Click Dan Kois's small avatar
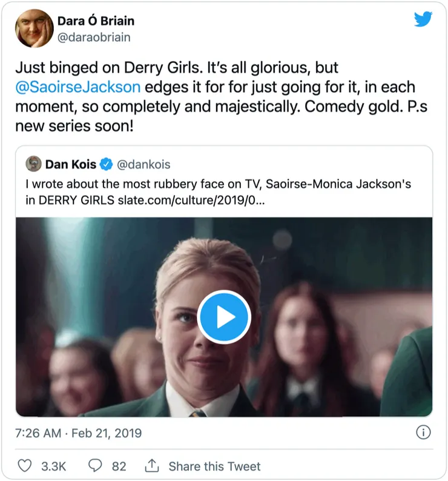Viewport: 448px width, 481px height. point(34,164)
